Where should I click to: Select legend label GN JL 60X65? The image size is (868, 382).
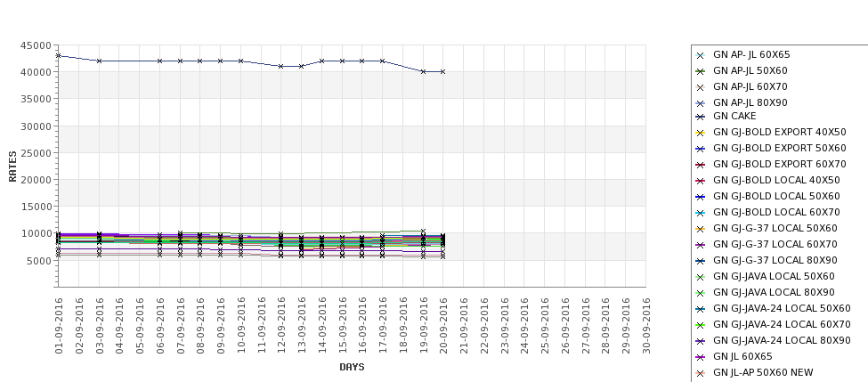pos(742,357)
